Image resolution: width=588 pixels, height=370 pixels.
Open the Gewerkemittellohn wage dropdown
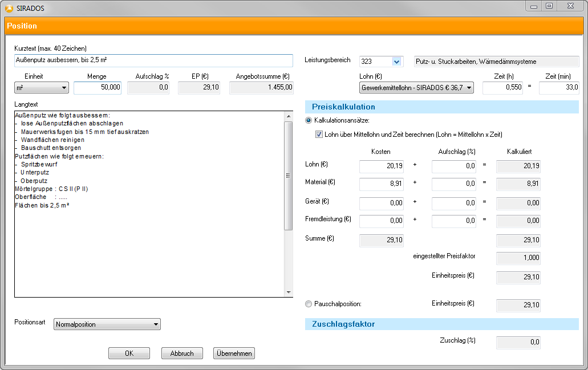pyautogui.click(x=417, y=88)
